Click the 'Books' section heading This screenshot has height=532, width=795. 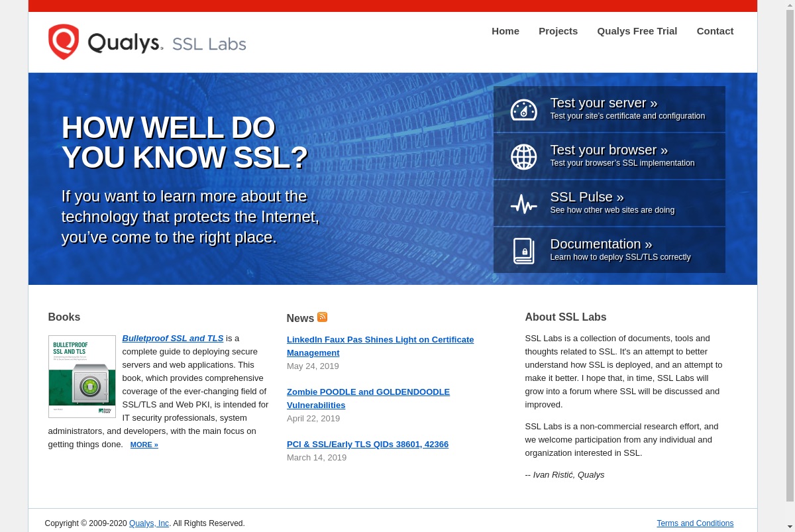pyautogui.click(x=64, y=317)
